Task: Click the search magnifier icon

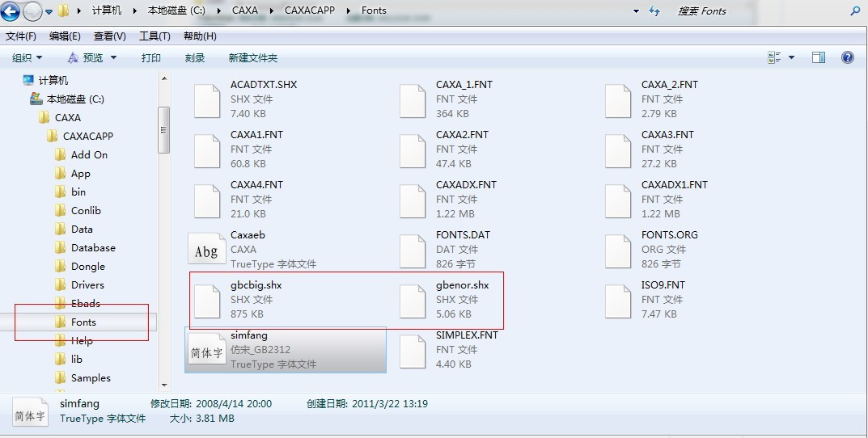Action: point(855,11)
